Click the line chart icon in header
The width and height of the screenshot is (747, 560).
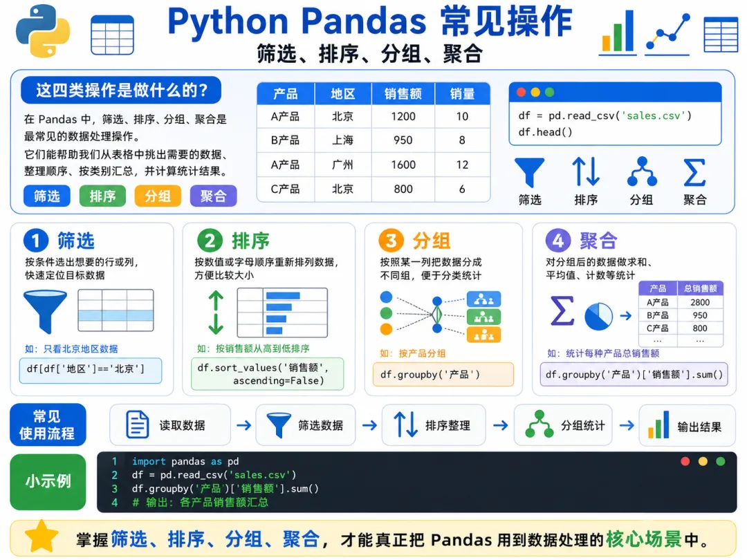point(668,33)
